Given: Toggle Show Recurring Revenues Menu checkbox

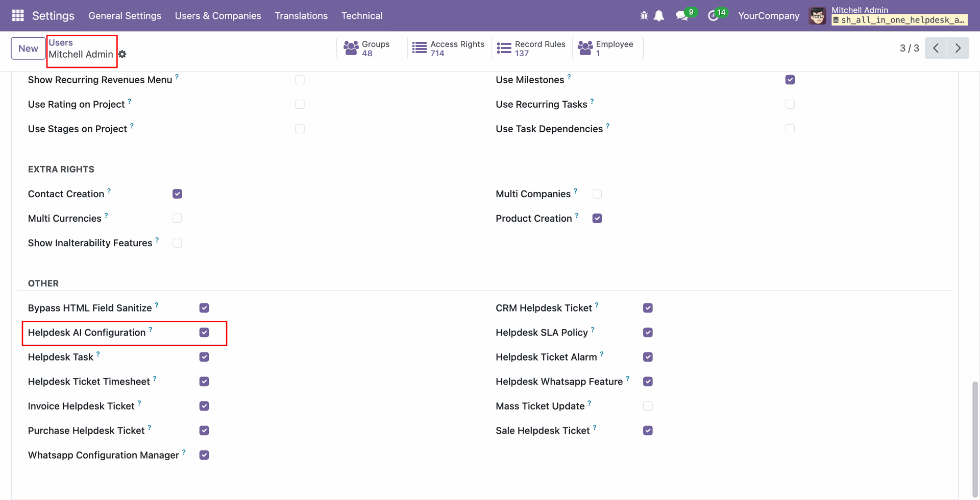Looking at the screenshot, I should tap(300, 80).
